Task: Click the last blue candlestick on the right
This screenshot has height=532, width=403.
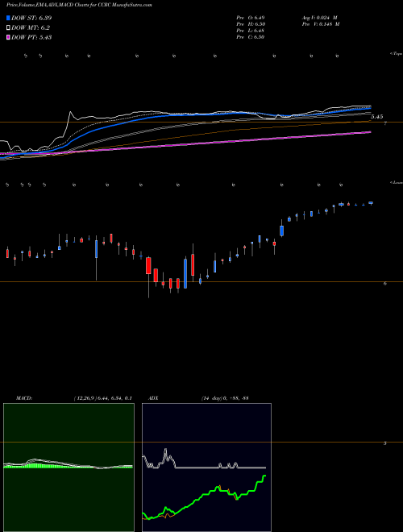Action: click(x=371, y=203)
